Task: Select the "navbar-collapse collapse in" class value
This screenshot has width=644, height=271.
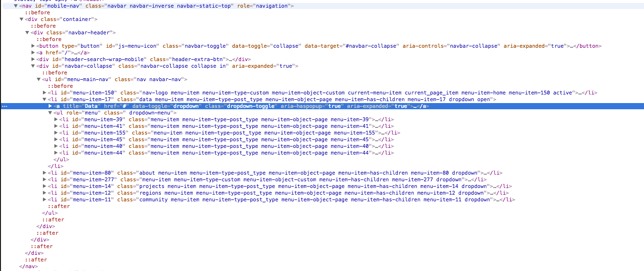Action: [183, 66]
